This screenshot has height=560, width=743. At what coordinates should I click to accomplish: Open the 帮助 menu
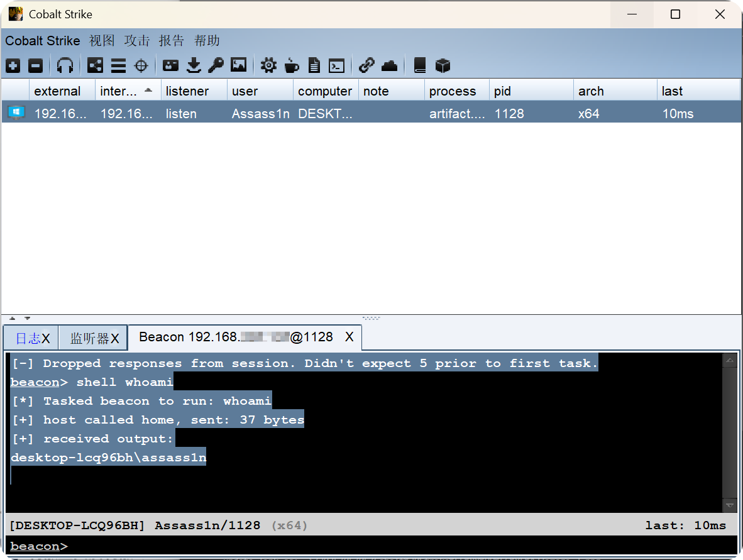tap(207, 41)
